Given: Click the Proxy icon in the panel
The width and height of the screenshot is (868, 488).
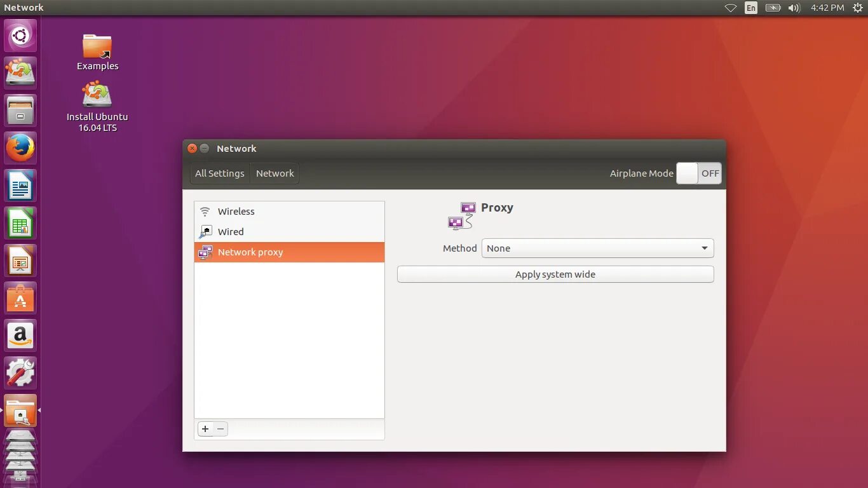Looking at the screenshot, I should tap(462, 216).
